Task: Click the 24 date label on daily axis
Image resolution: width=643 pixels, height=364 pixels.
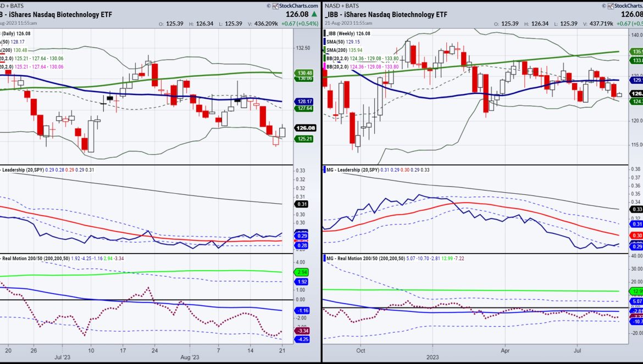Action: (154, 350)
